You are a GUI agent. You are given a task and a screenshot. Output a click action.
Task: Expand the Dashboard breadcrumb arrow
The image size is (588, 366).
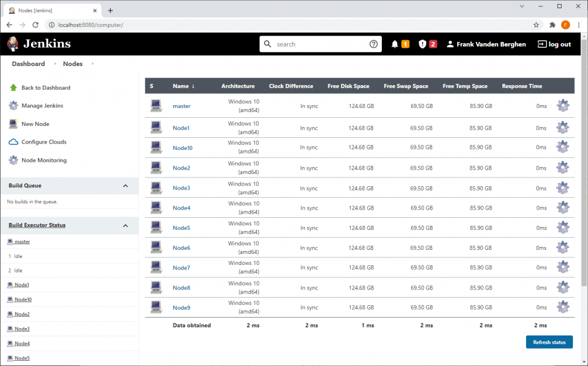click(x=55, y=64)
